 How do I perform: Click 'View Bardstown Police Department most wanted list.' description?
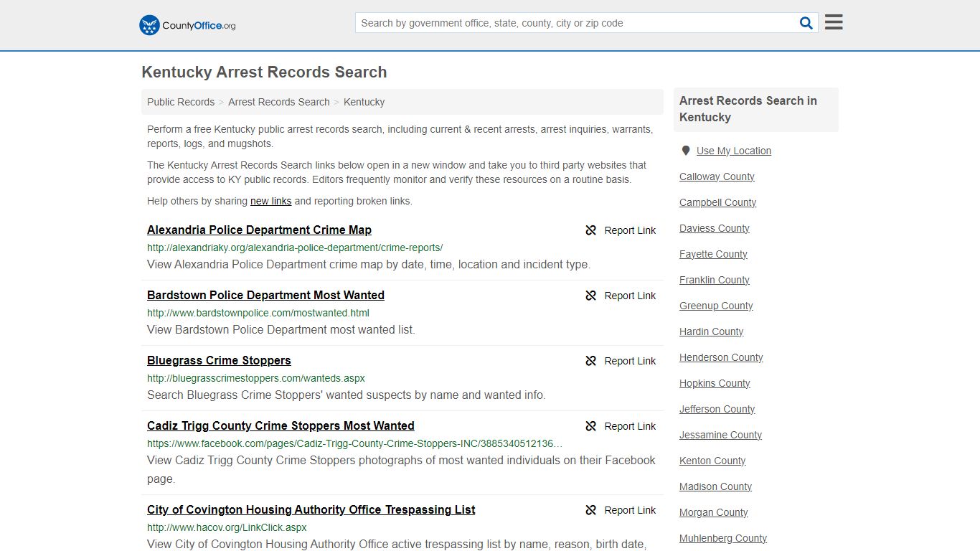coord(281,330)
